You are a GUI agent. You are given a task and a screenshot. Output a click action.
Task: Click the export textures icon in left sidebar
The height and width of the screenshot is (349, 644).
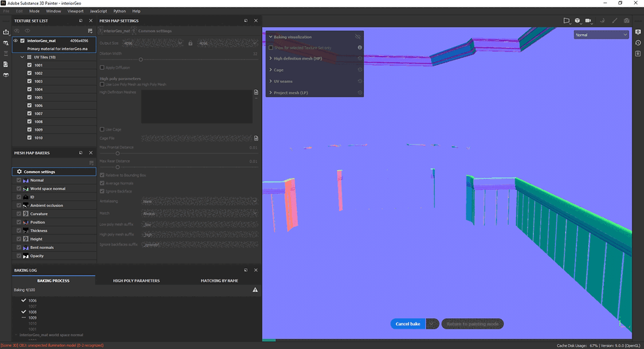click(x=6, y=32)
